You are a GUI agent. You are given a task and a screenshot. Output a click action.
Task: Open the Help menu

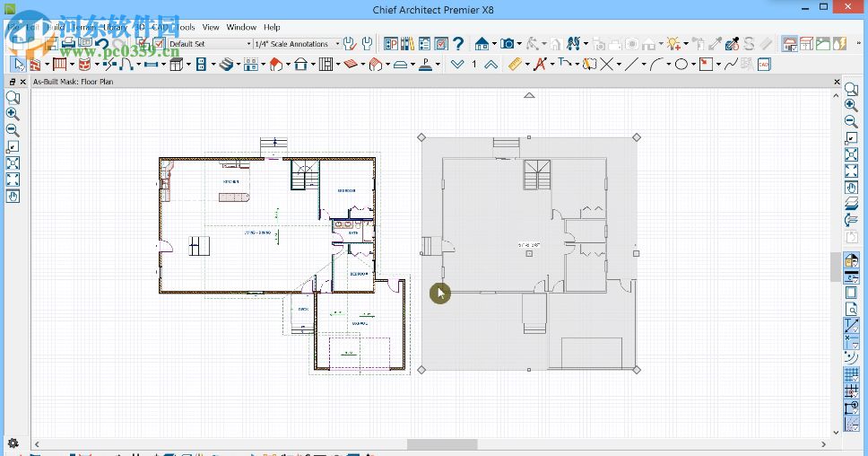coord(272,27)
